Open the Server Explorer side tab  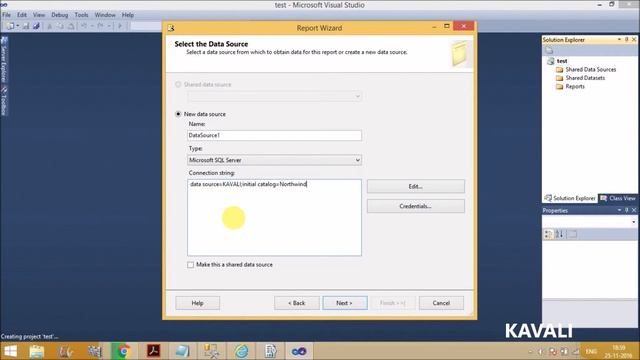pos(4,60)
